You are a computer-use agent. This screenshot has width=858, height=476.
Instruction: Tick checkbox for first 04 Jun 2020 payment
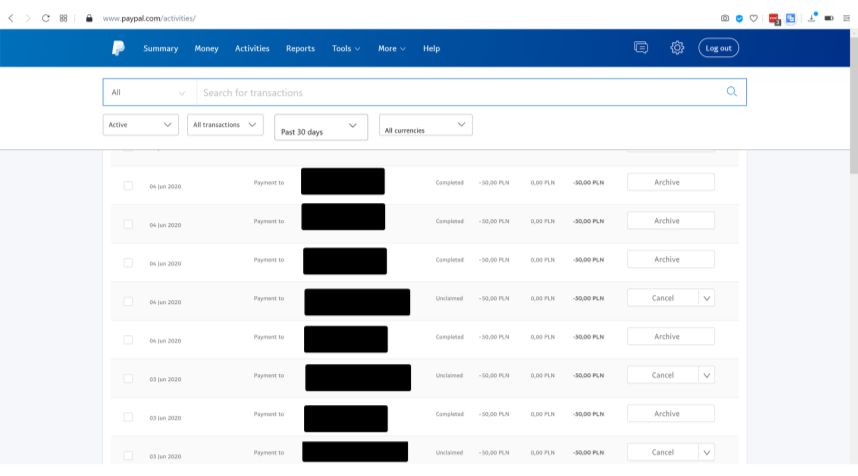click(x=128, y=186)
